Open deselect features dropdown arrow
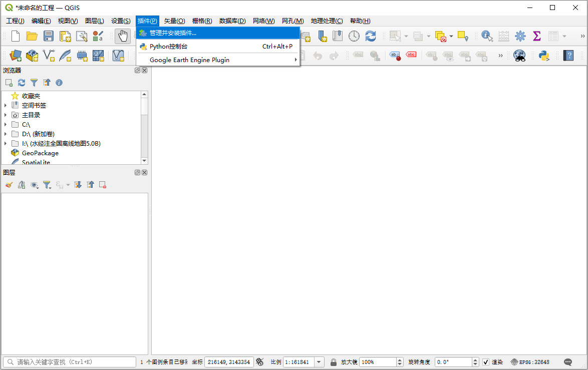Viewport: 588px width, 370px height. [451, 36]
